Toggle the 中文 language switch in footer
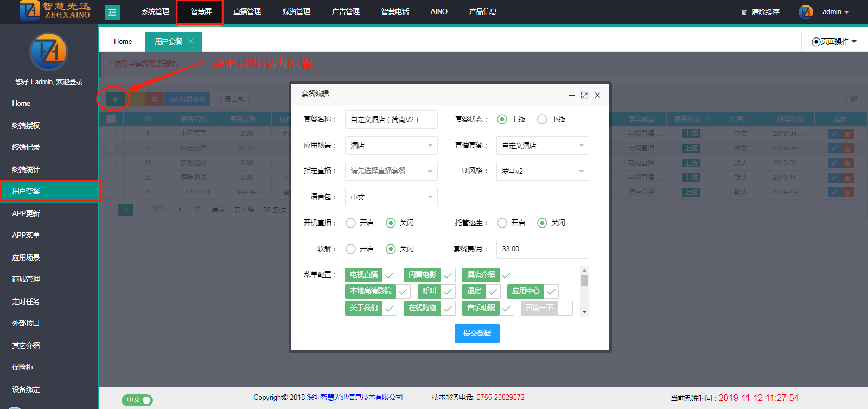The width and height of the screenshot is (868, 409). pyautogui.click(x=137, y=400)
